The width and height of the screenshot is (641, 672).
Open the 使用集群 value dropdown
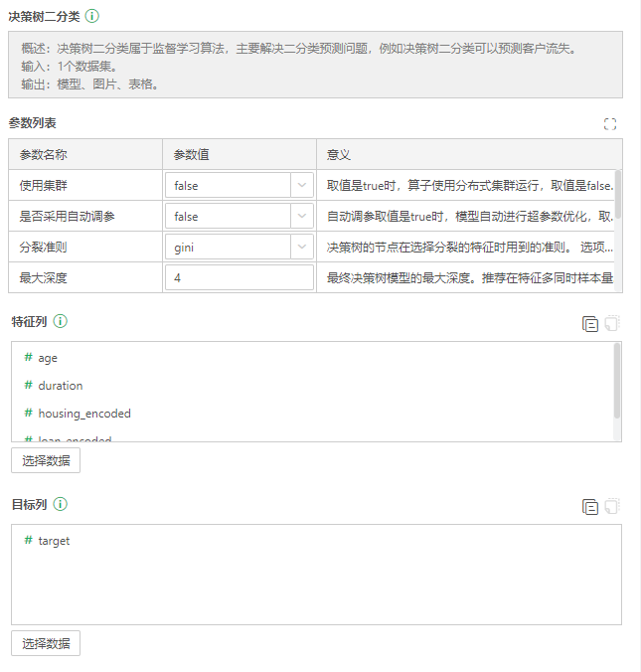tap(240, 185)
